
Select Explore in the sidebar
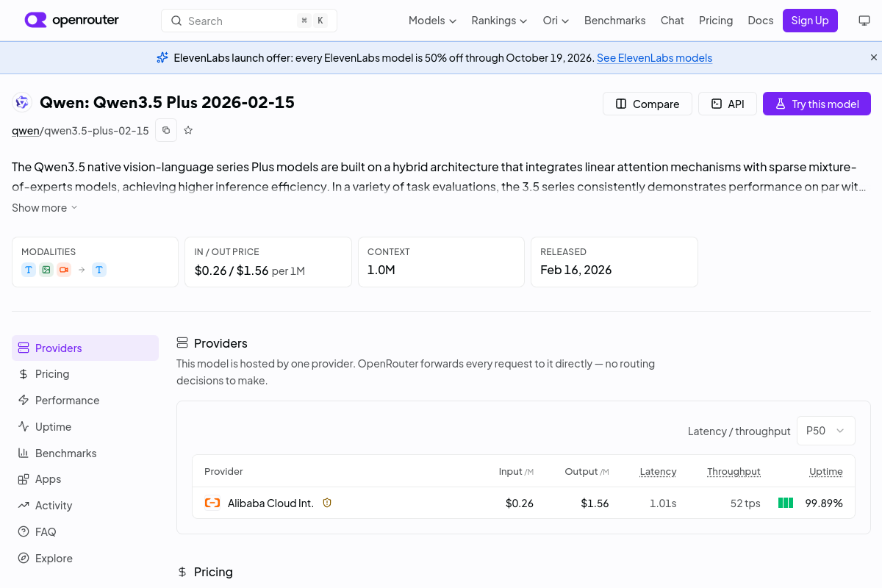point(85,559)
